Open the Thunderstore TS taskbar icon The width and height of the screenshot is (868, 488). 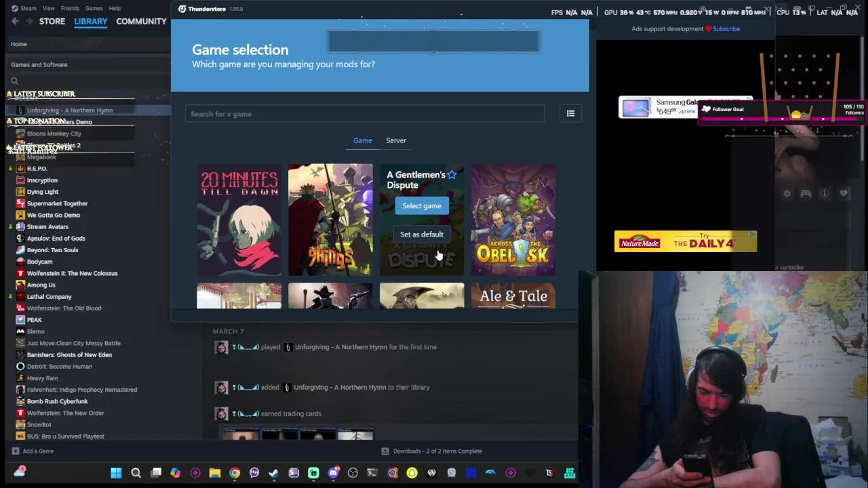click(x=549, y=472)
